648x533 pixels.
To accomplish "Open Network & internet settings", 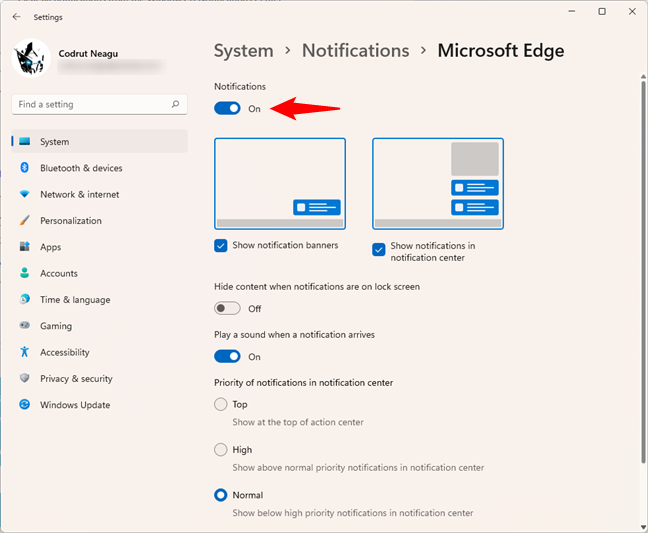I will (100, 194).
